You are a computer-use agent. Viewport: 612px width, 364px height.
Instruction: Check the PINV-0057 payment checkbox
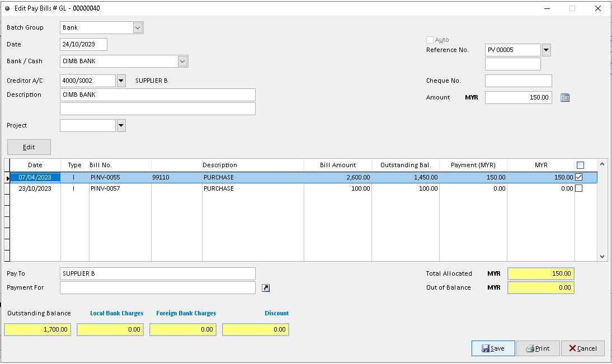click(x=579, y=188)
